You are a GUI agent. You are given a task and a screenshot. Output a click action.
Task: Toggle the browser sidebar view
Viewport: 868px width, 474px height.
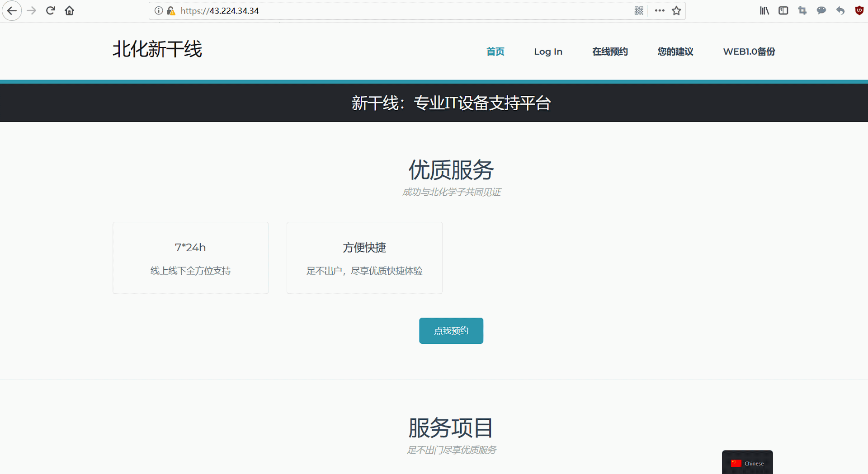pyautogui.click(x=783, y=11)
